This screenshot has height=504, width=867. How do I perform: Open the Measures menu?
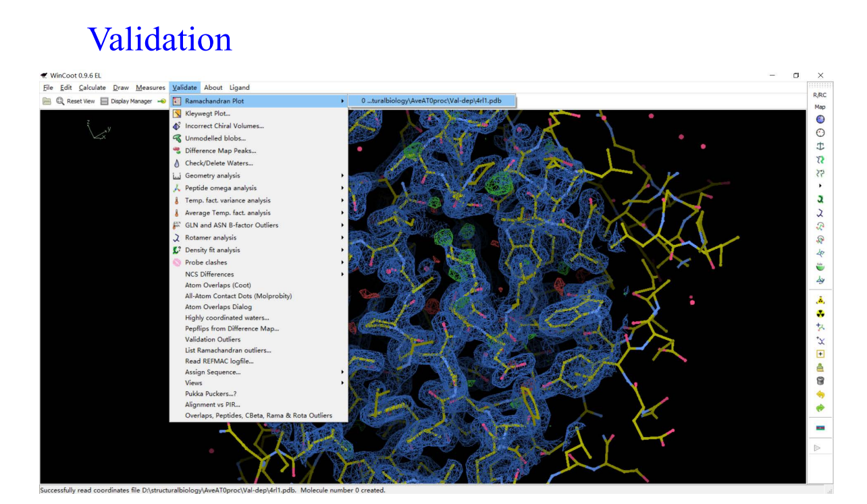151,88
